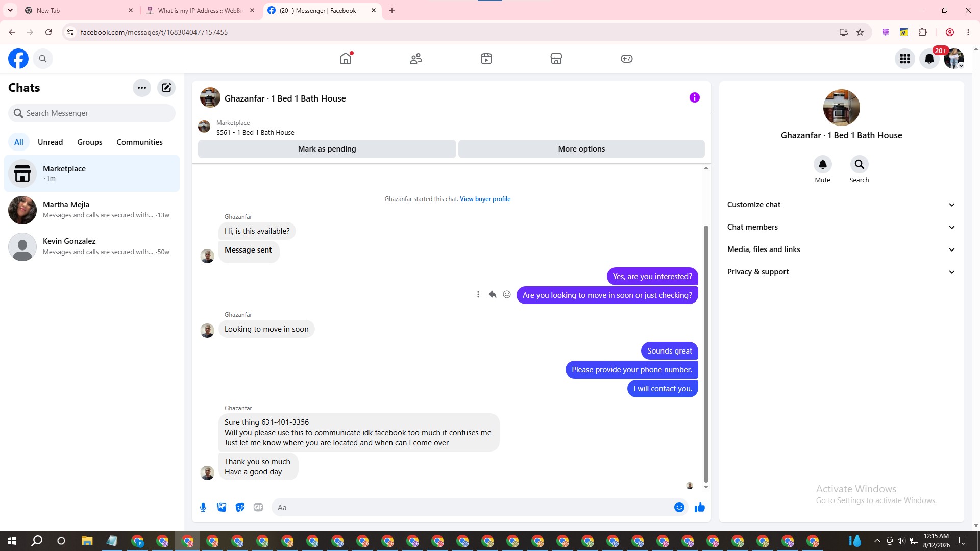Open the account profile picture menu
Image resolution: width=980 pixels, height=551 pixels.
954,59
